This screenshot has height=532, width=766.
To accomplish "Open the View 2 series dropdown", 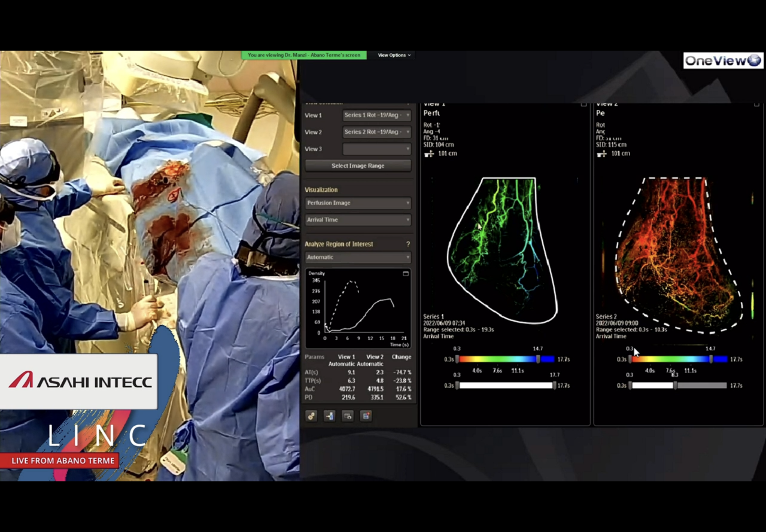I will click(x=377, y=132).
